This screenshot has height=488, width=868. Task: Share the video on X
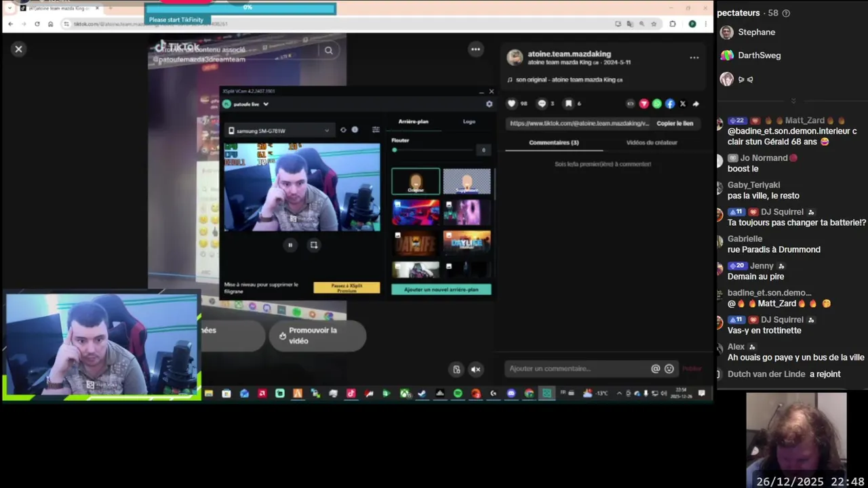pyautogui.click(x=683, y=104)
